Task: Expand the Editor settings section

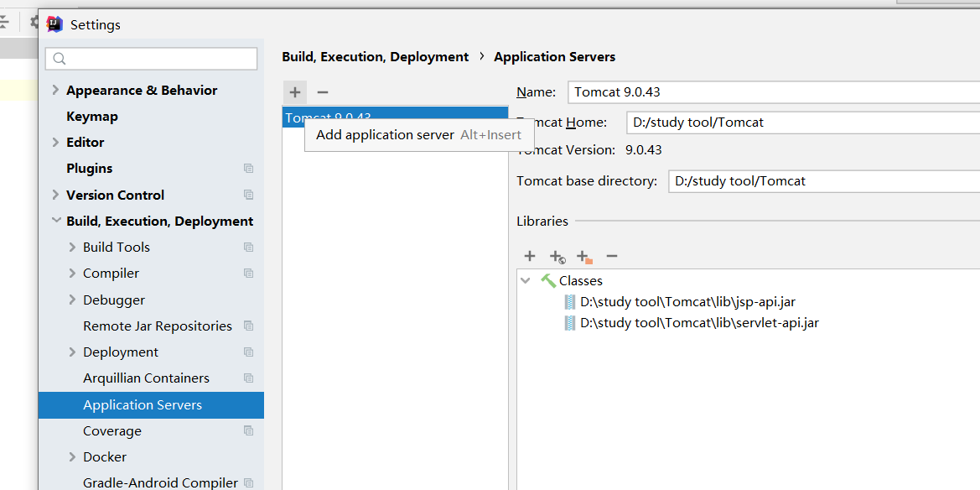Action: [55, 143]
